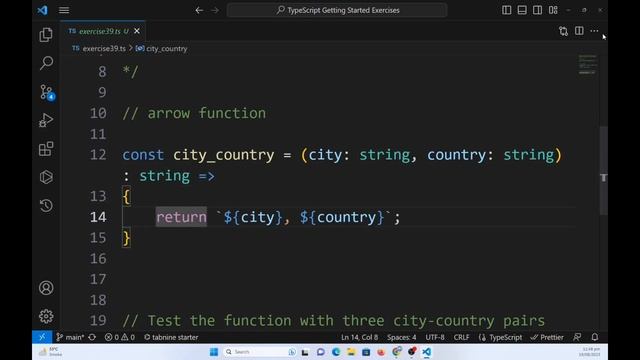Click the tabnine starter status item

click(x=171, y=337)
